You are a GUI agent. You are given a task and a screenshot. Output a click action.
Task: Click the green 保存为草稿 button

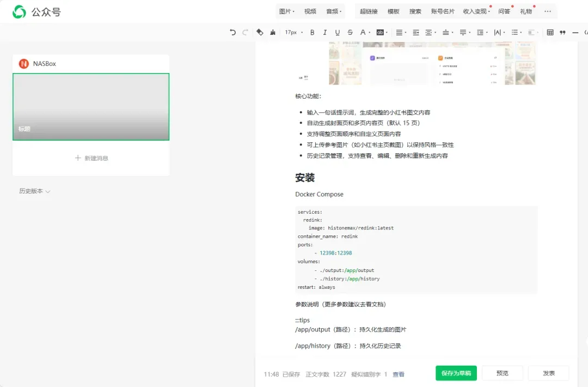[456, 373]
